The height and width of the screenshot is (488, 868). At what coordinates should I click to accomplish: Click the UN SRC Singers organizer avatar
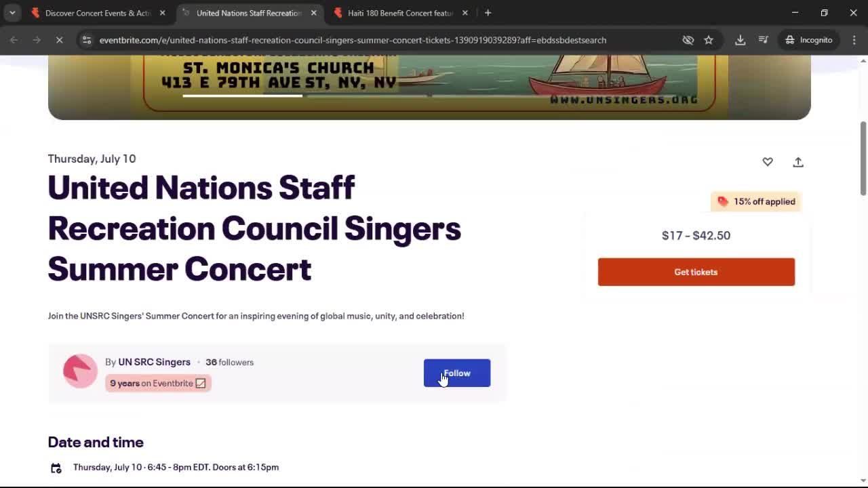[80, 371]
